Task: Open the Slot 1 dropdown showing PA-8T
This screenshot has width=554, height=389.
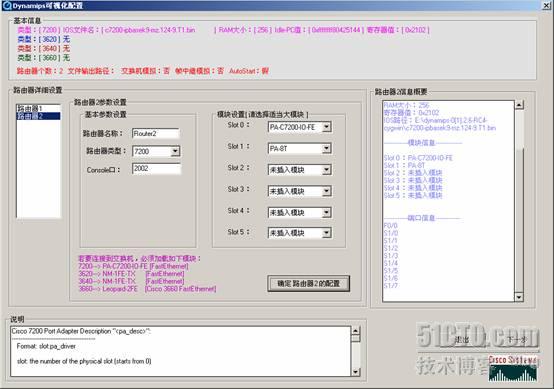Action: [326, 149]
